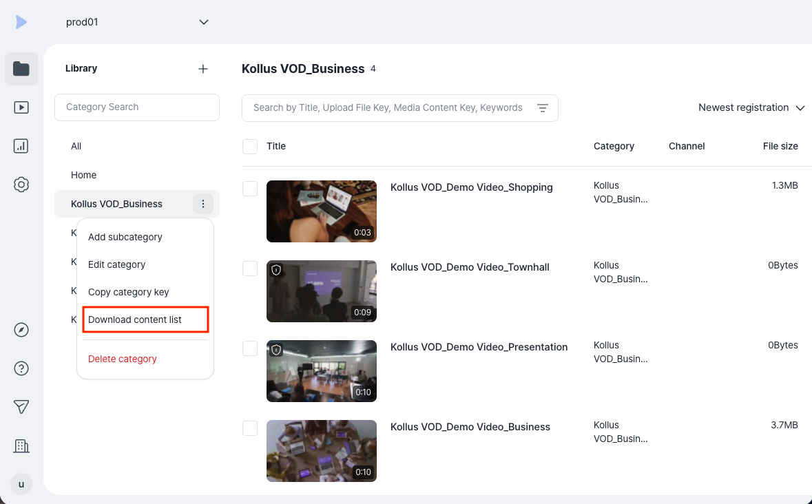Open the search filter options icon
The width and height of the screenshot is (812, 504).
542,107
